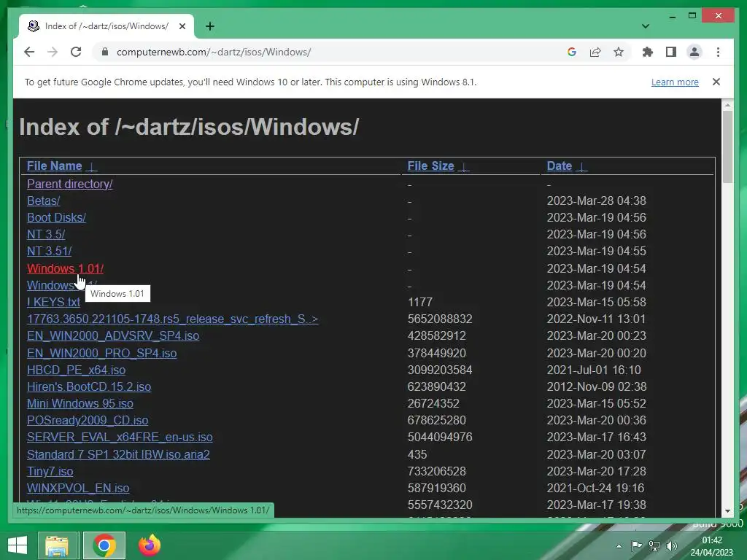Open Learn more link in infobar
747x560 pixels.
pos(675,82)
